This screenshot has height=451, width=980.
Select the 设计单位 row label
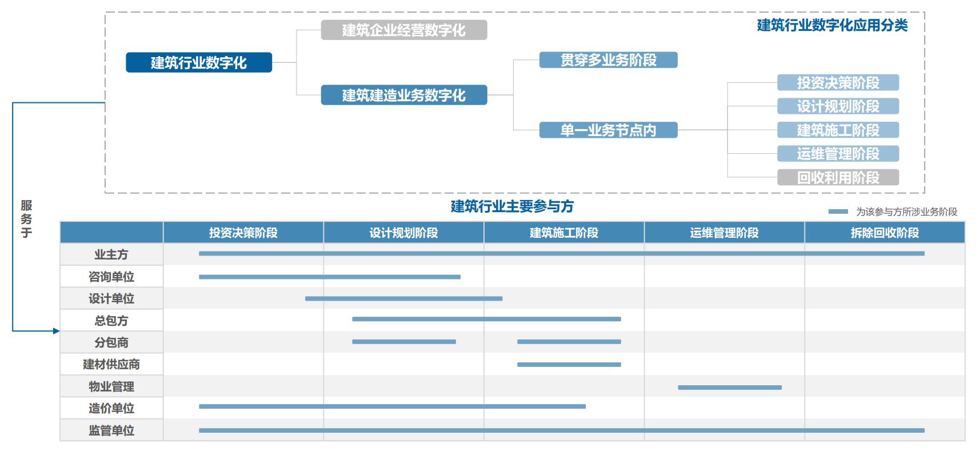(x=111, y=298)
